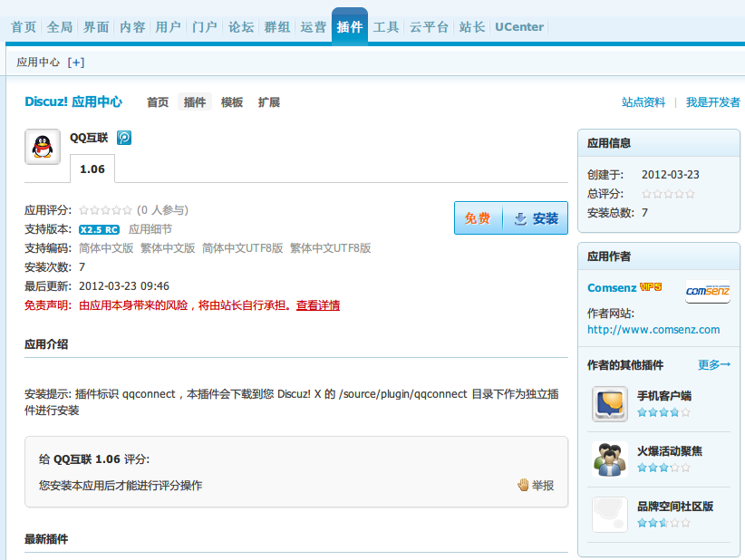Click the QQ penguin app icon
This screenshot has width=745, height=560.
pos(43,147)
